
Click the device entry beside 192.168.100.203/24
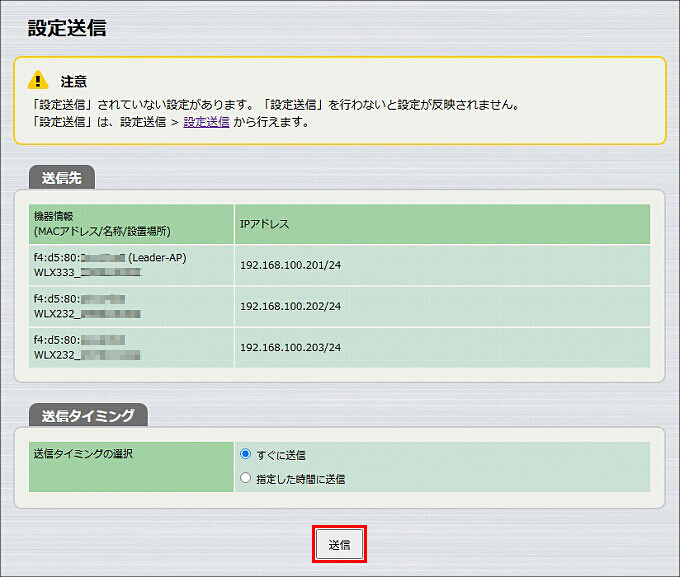click(x=131, y=348)
